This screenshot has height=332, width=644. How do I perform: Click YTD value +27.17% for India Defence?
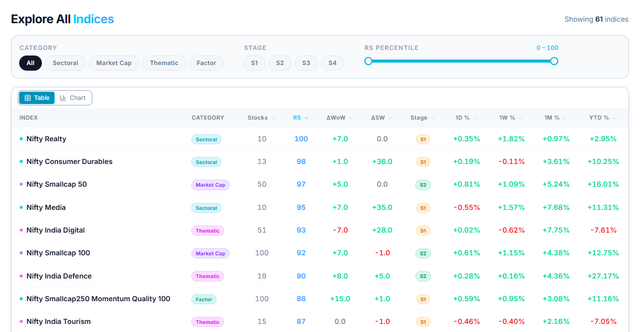pyautogui.click(x=603, y=276)
